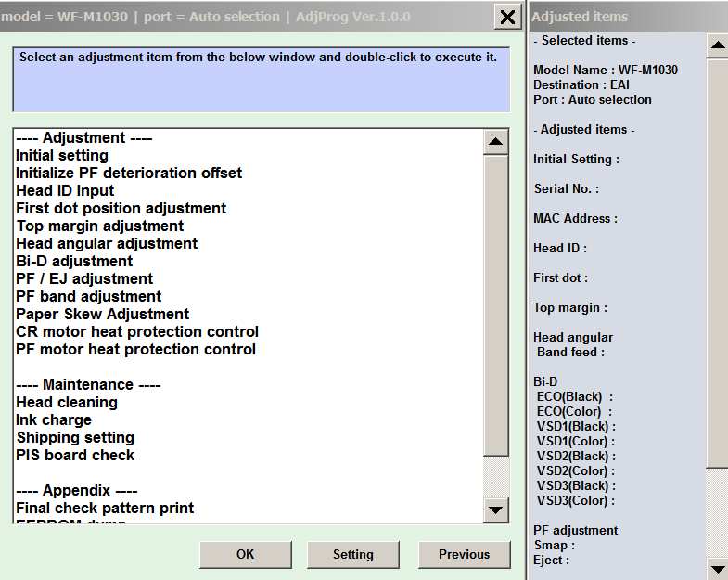Select Head angular adjustment item

tap(107, 243)
